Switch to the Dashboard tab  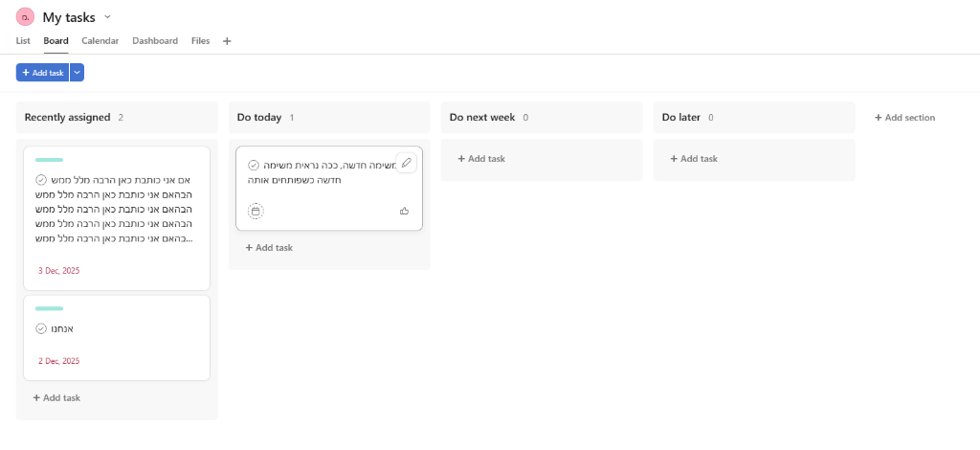155,40
